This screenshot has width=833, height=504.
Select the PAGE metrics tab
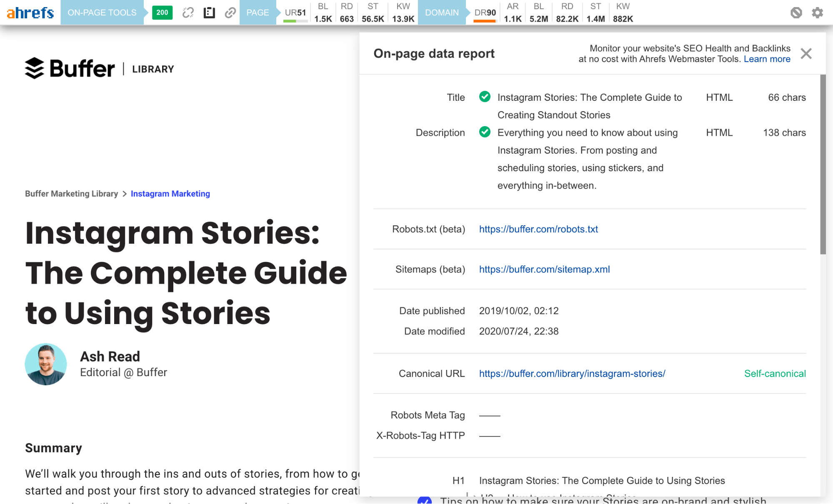(x=258, y=12)
